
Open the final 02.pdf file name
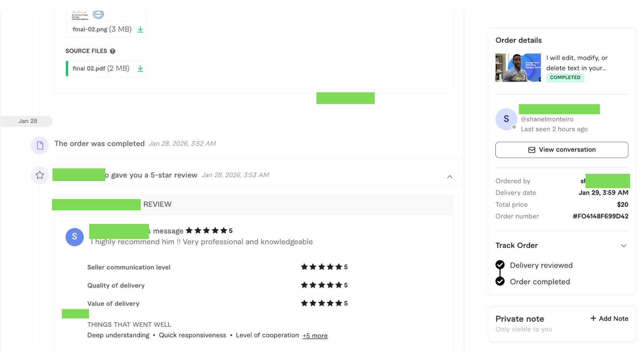pos(89,69)
